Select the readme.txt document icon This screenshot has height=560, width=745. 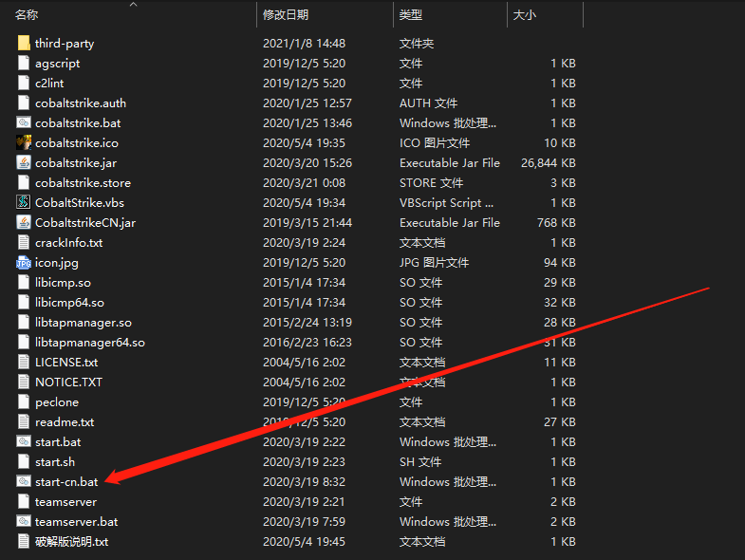pos(24,422)
